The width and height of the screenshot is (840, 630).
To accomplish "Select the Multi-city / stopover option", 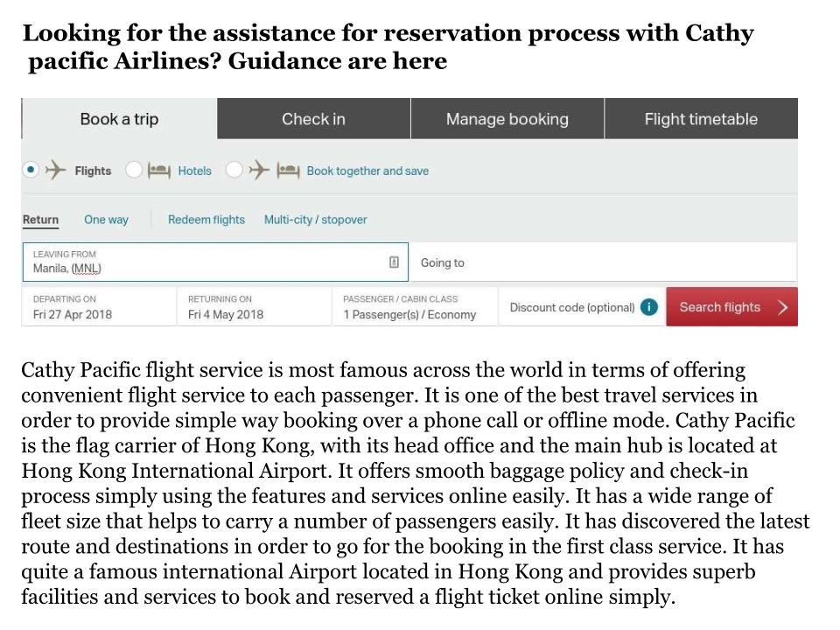I will pyautogui.click(x=315, y=220).
